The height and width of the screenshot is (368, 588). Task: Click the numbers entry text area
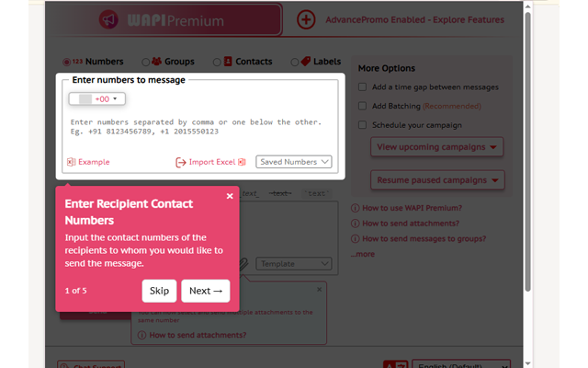200,132
